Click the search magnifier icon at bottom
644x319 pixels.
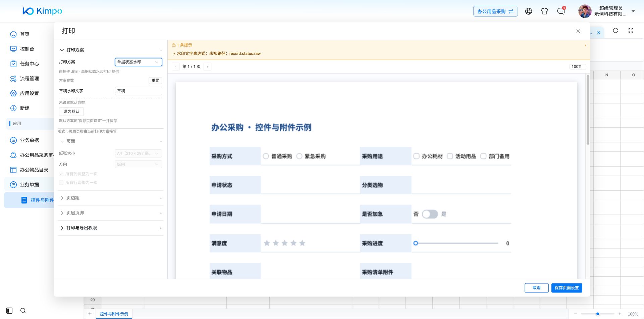[x=23, y=311]
